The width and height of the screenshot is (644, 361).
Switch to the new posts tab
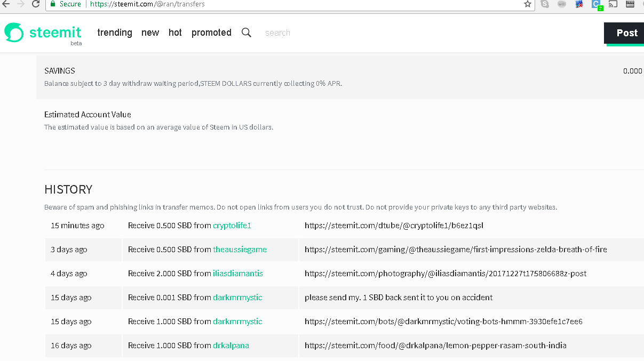(150, 33)
